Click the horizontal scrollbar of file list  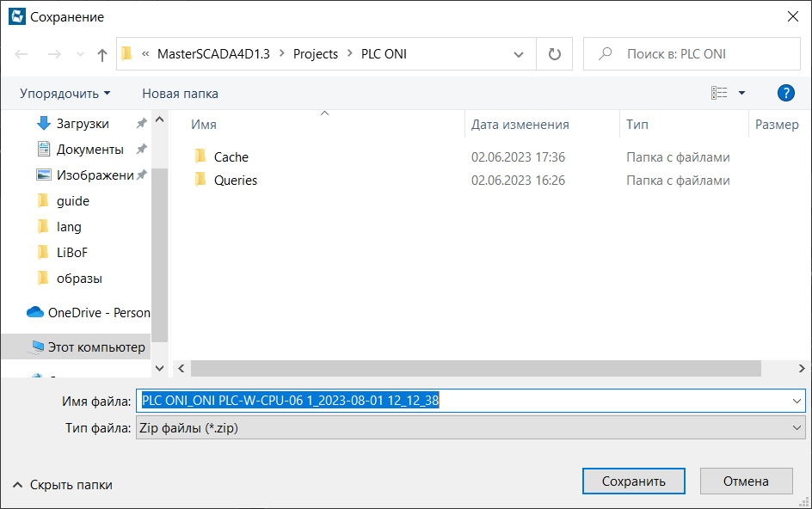[x=476, y=368]
